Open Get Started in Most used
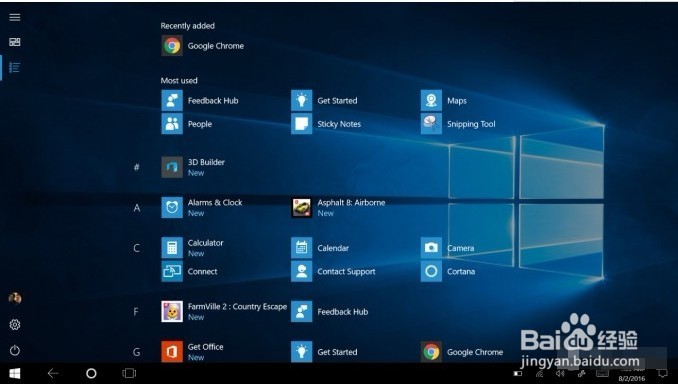Viewport: 678px width, 385px height. (324, 100)
